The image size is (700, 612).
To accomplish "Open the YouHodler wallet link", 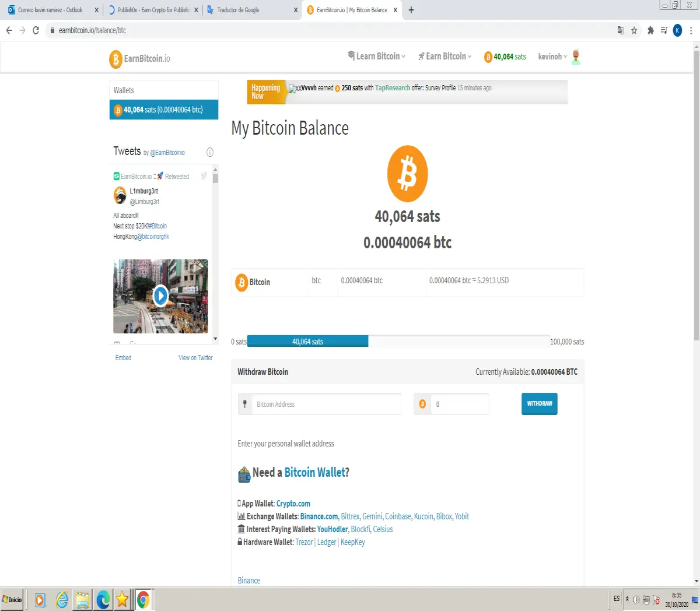I will (332, 529).
